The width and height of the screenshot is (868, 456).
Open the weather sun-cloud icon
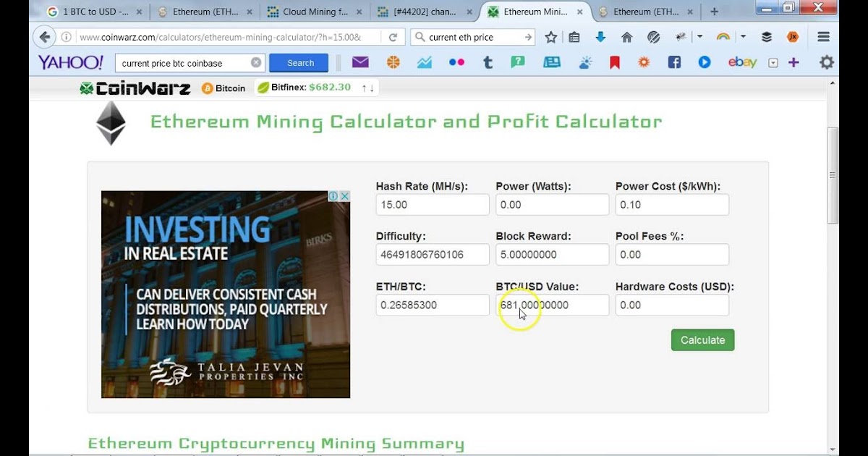pos(585,62)
